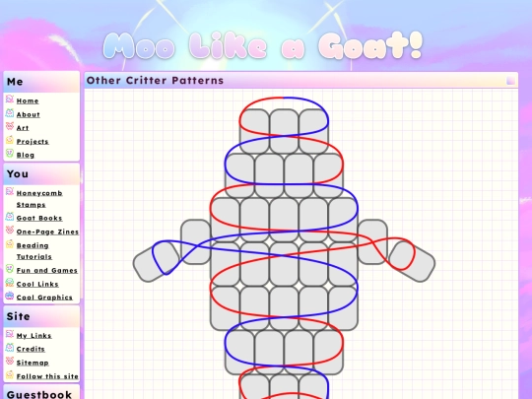Visit the Cool Links page
Screen dimensions: 532x399
click(x=37, y=284)
